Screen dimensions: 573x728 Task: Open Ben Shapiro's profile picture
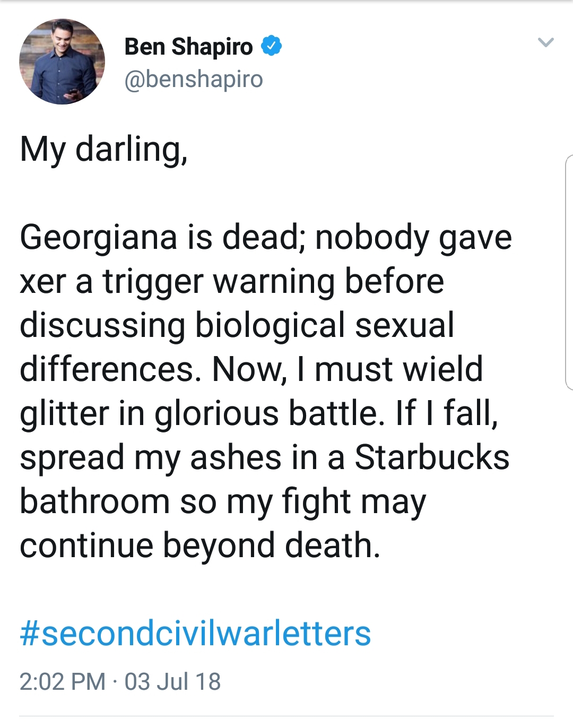62,62
